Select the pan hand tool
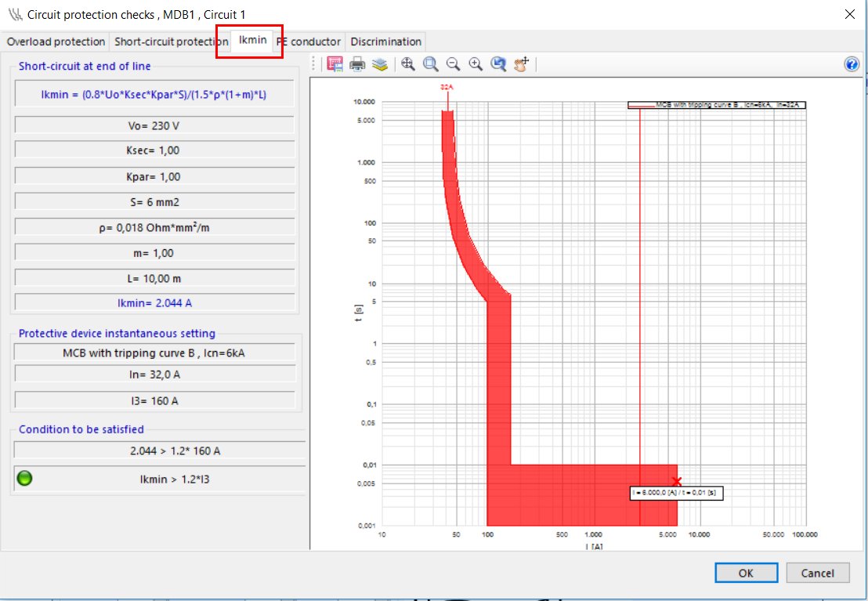Image resolution: width=868 pixels, height=601 pixels. pyautogui.click(x=522, y=64)
